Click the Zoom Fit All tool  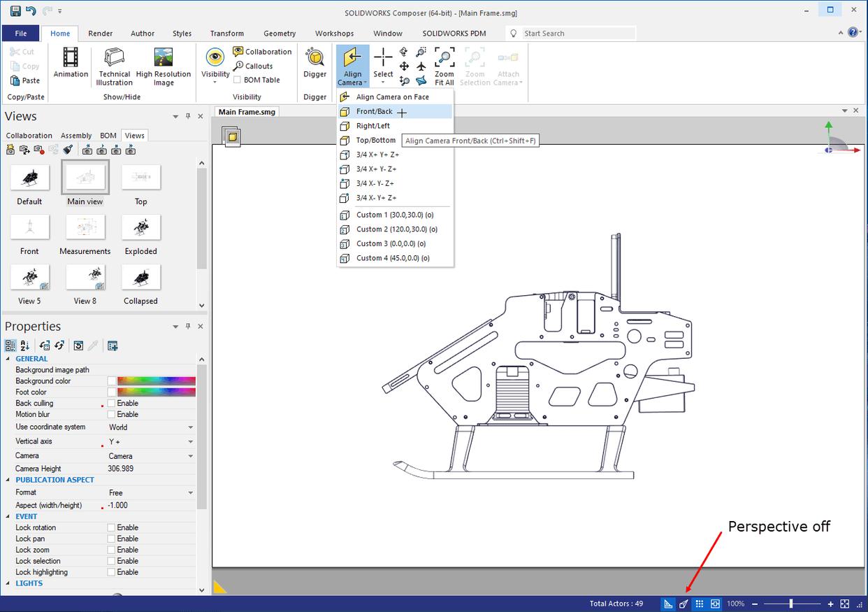tap(444, 64)
